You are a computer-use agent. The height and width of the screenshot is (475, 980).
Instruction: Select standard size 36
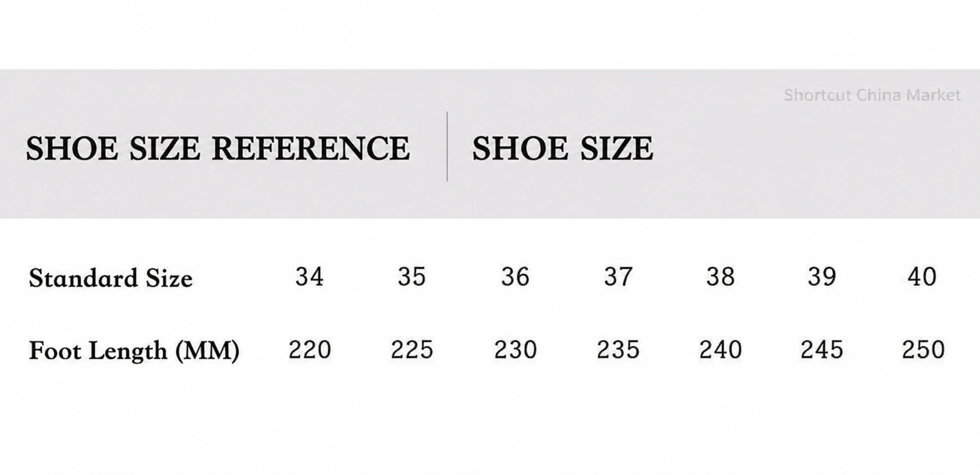point(515,276)
